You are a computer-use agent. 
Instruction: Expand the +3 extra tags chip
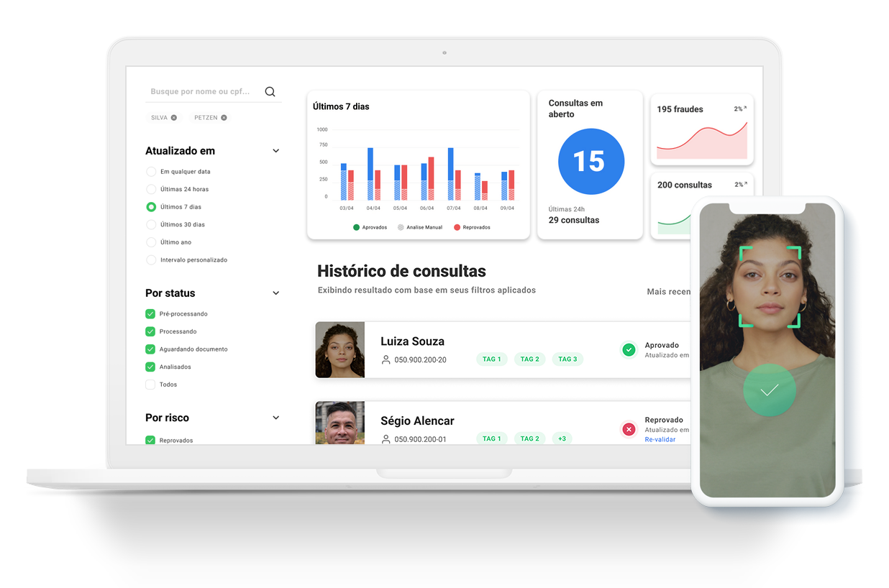pyautogui.click(x=562, y=438)
